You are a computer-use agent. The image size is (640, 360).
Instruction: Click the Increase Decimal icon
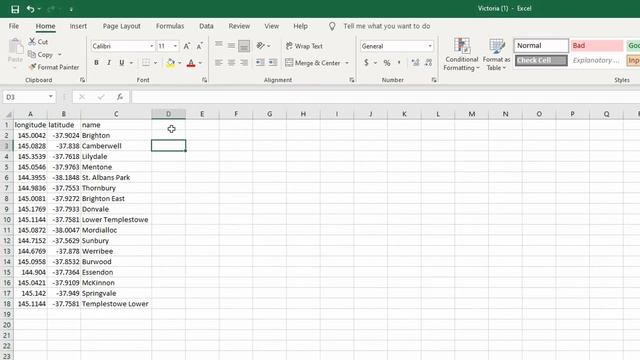[x=415, y=62]
